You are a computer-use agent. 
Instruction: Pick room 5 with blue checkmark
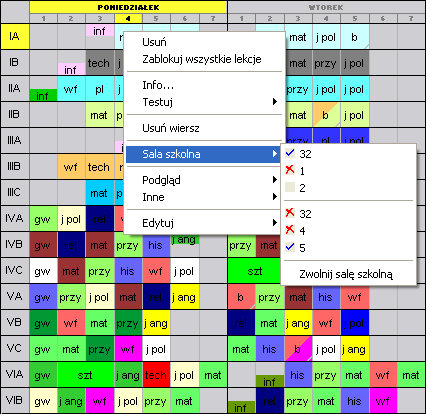pos(348,248)
